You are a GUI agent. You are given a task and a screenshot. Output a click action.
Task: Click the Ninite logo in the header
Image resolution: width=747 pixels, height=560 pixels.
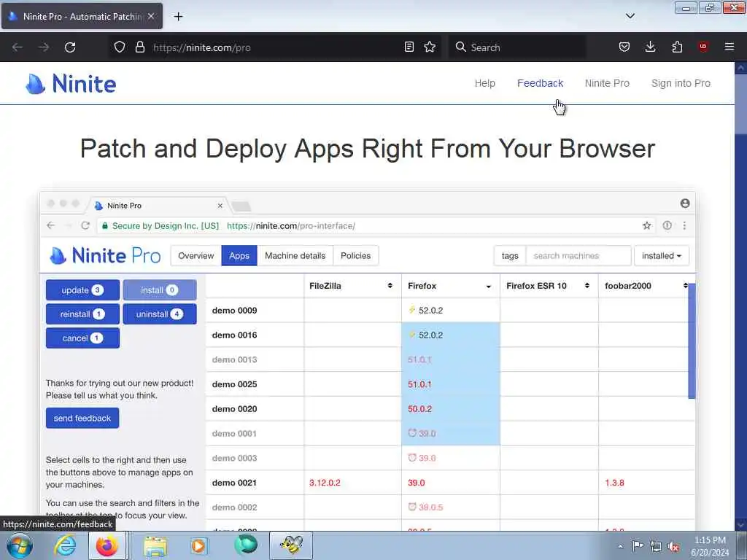click(71, 84)
